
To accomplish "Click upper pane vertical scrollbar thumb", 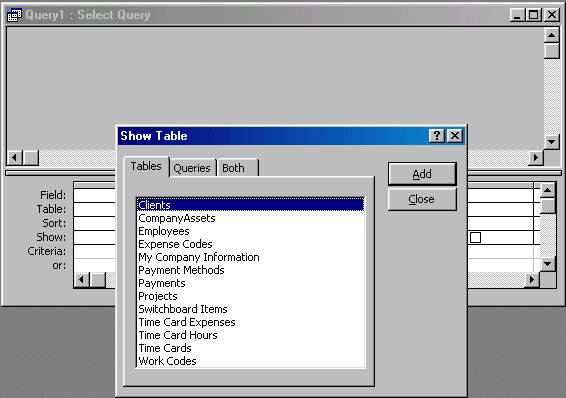I will 552,51.
